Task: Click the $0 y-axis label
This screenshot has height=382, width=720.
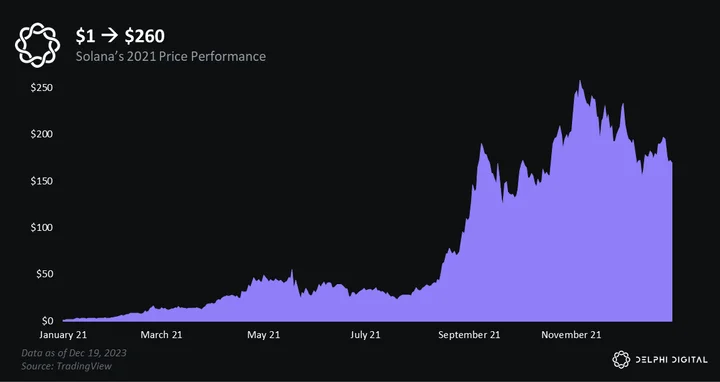Action: click(46, 320)
